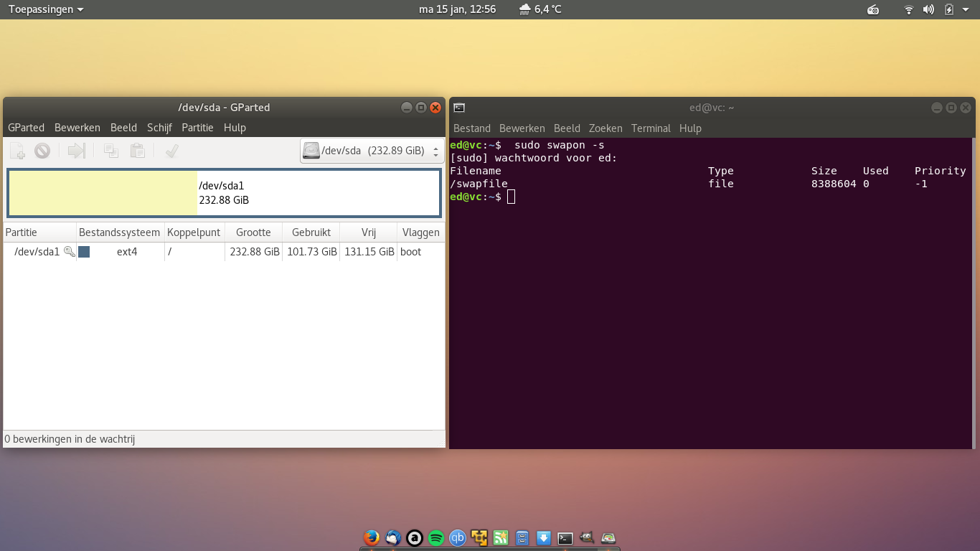Click the Copy partition toolbar icon
Image resolution: width=980 pixels, height=551 pixels.
pos(111,151)
